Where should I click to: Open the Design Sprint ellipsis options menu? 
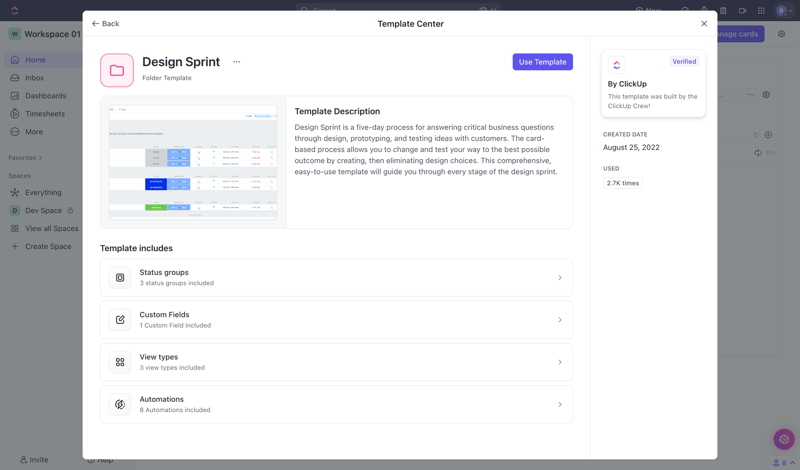pos(237,62)
